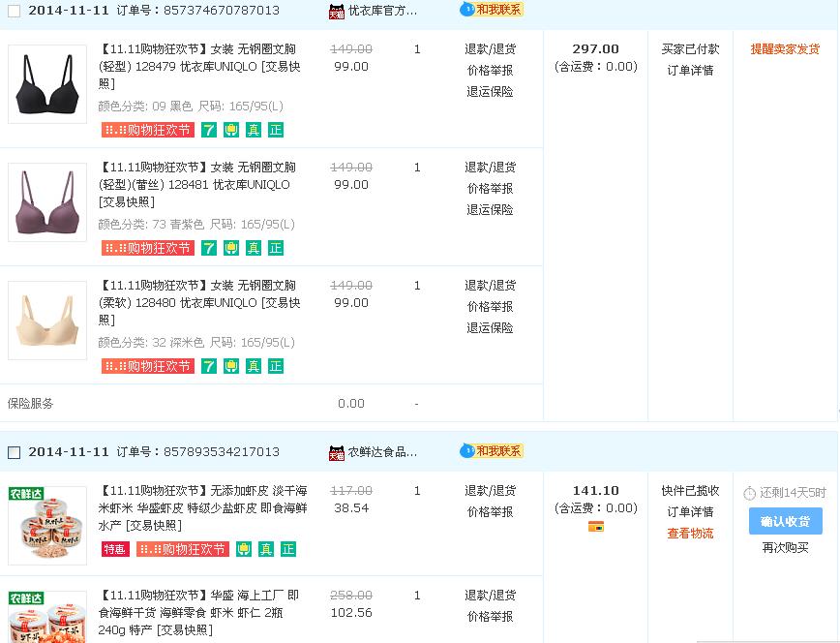
Task: Click the 7-day return badge on black bra
Action: 208,130
